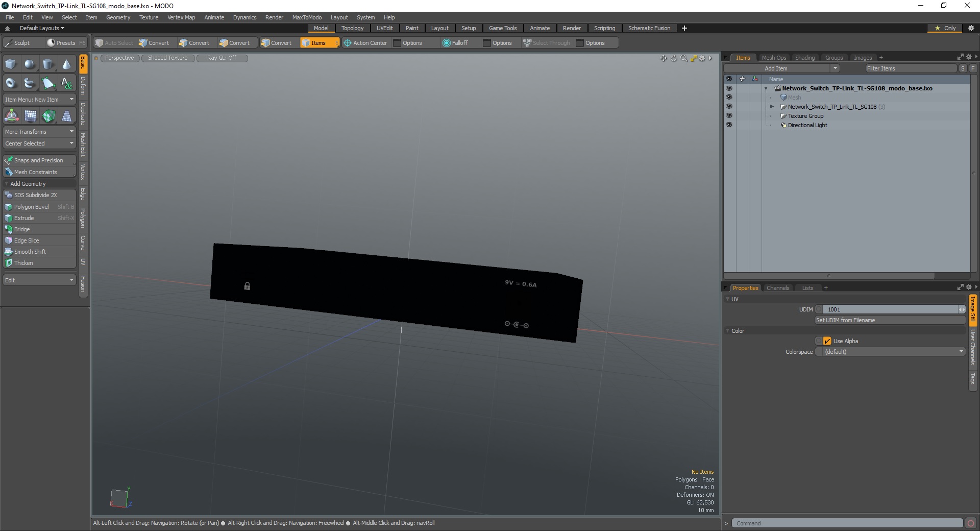Select the Tube primitive tool
This screenshot has width=980, height=531.
[30, 83]
